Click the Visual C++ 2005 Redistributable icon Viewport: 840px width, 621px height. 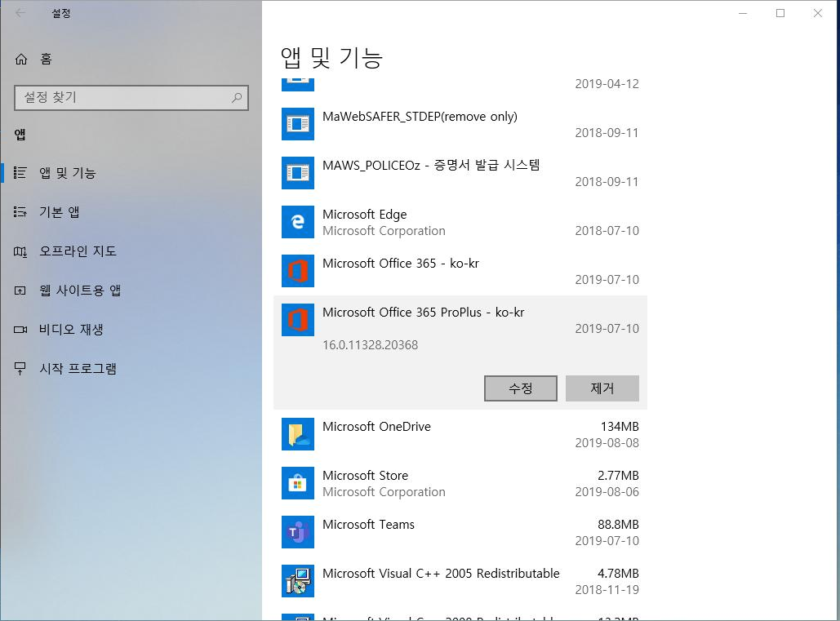click(298, 581)
